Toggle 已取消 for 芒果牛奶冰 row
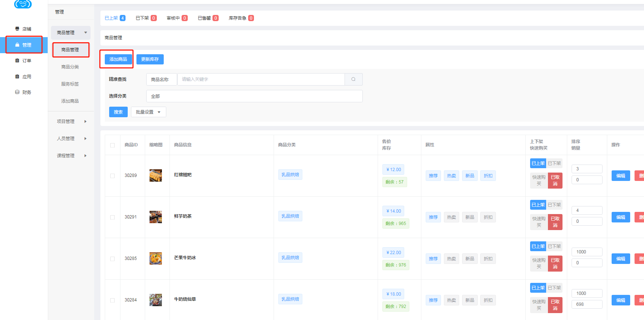 coord(555,264)
